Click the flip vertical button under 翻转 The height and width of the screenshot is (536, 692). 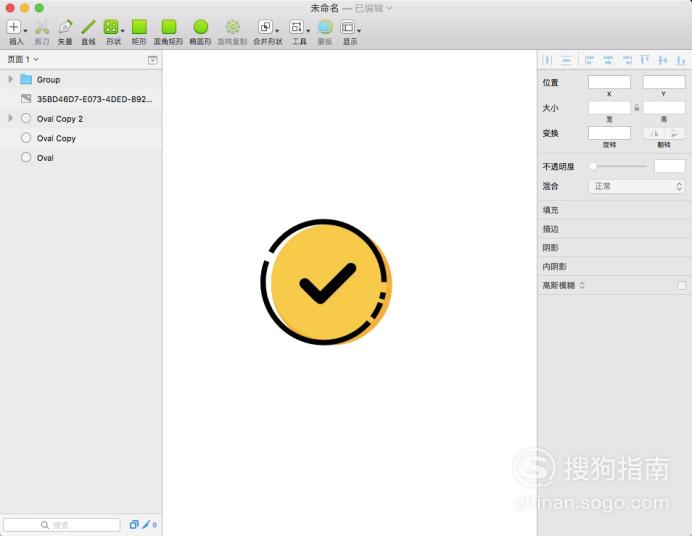coord(674,133)
